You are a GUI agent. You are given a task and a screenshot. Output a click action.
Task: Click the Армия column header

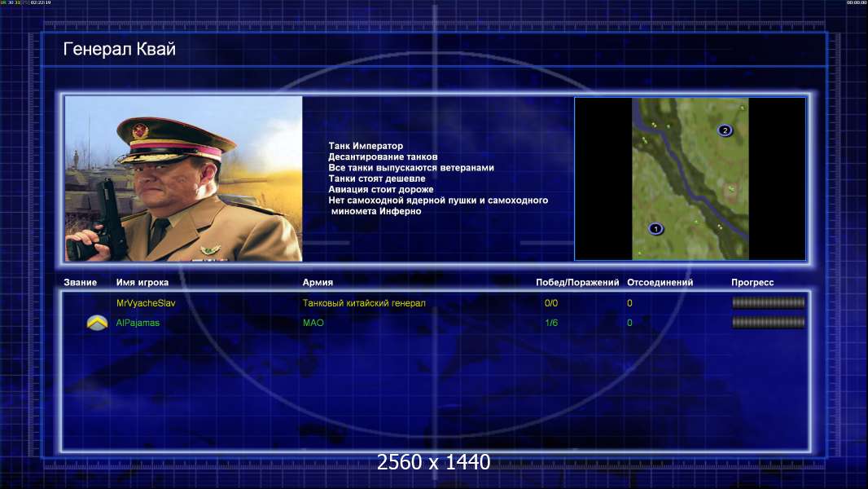pyautogui.click(x=318, y=283)
